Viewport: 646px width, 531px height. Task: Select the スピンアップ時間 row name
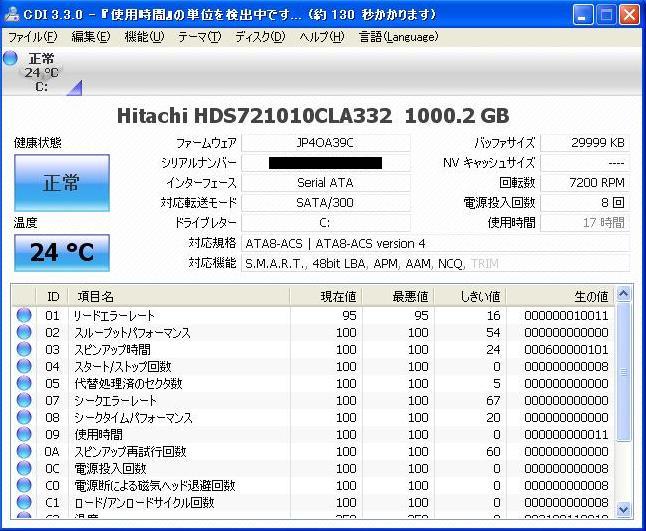coord(112,349)
